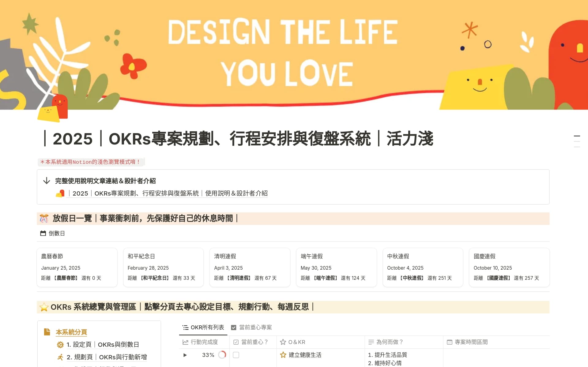Collapse the 完整使用說明文章連結 toggle arrow
This screenshot has height=367, width=588.
point(47,181)
